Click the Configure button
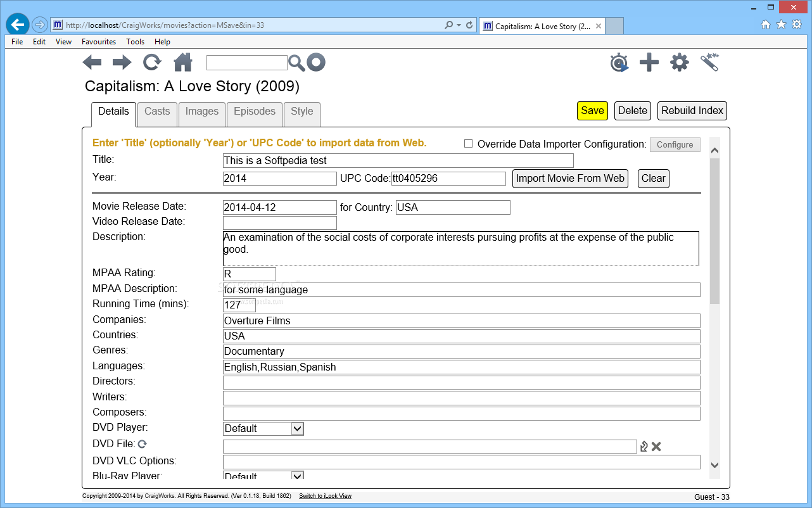The height and width of the screenshot is (508, 812). tap(675, 144)
